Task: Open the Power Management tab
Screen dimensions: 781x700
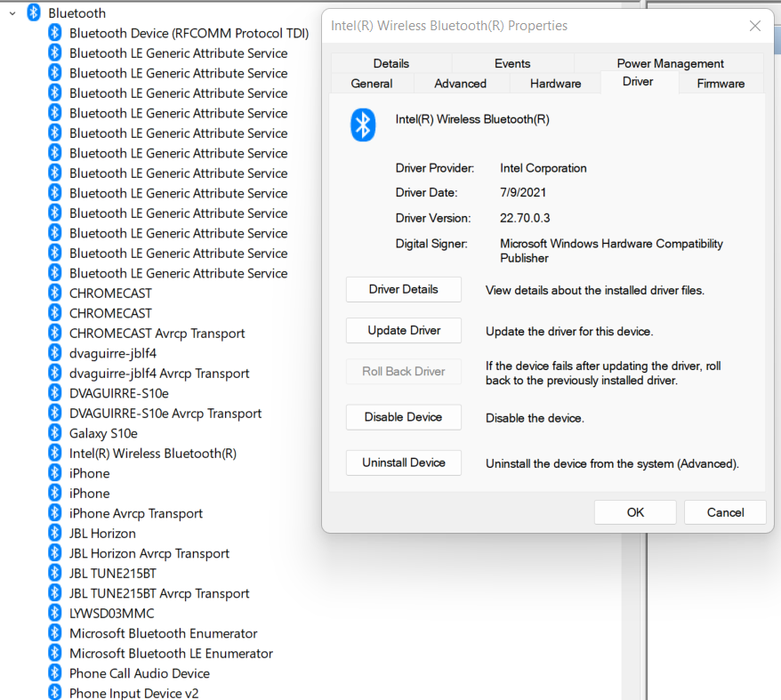Action: pyautogui.click(x=670, y=63)
